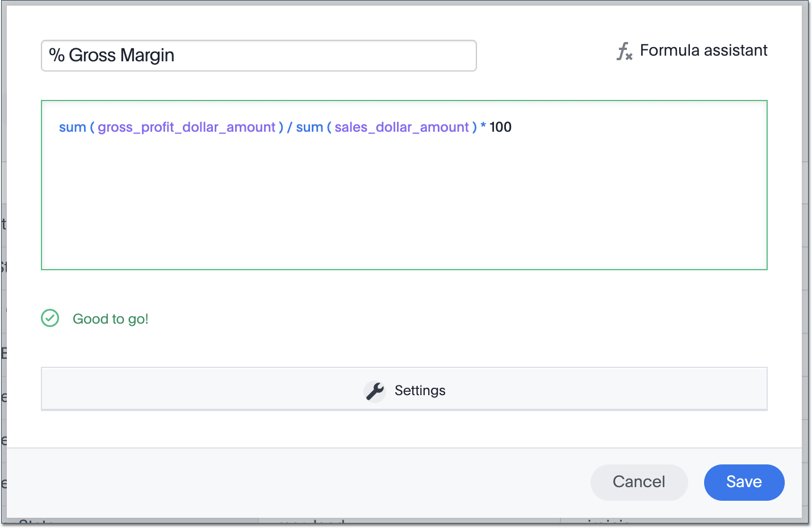Select the sales_dollar_amount field token
The width and height of the screenshot is (812, 528).
[x=403, y=127]
